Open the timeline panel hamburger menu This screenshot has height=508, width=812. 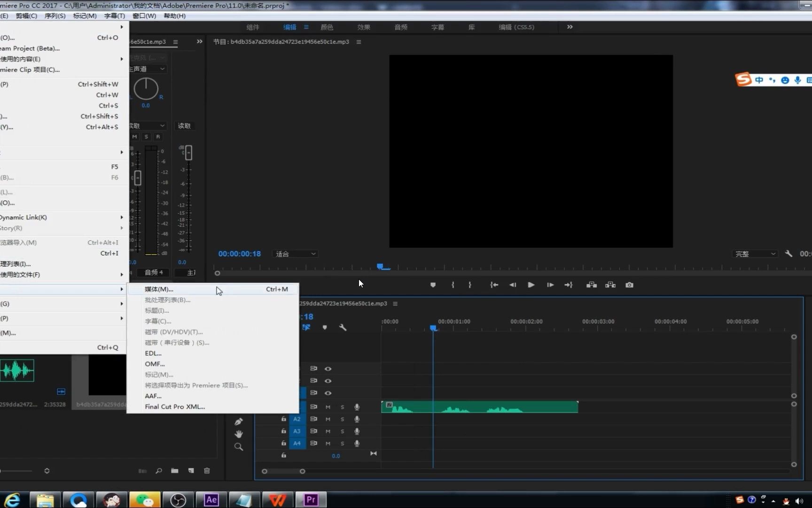(x=395, y=304)
